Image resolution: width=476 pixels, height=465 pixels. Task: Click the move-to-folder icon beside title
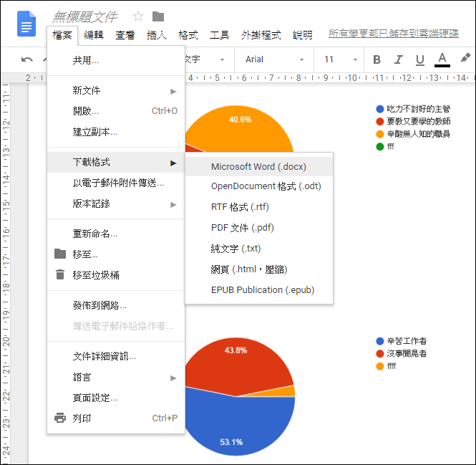158,16
